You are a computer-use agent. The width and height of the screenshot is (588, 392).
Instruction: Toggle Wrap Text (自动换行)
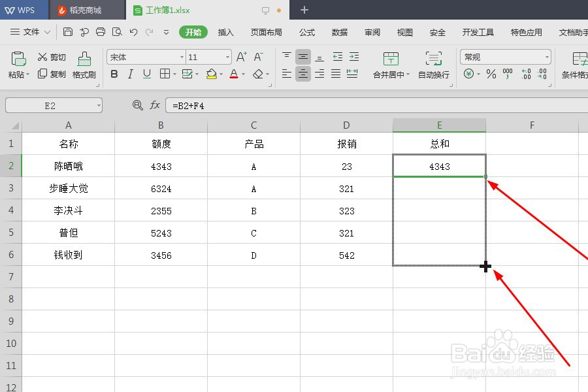pos(434,65)
